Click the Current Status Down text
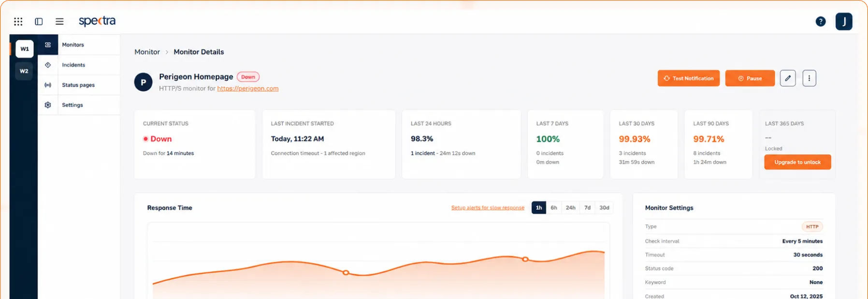This screenshot has width=868, height=299. click(161, 139)
